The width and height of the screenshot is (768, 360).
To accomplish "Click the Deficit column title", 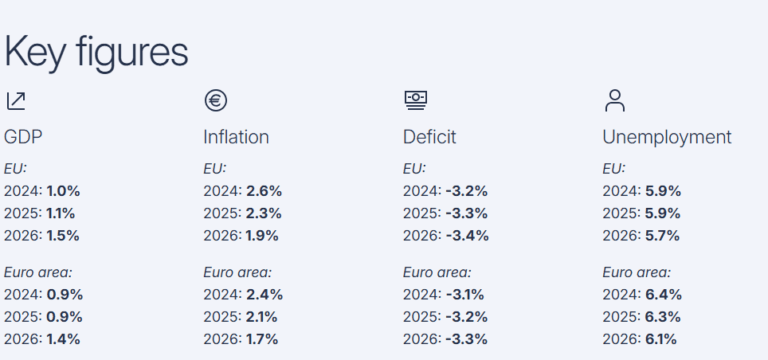I will pos(430,137).
